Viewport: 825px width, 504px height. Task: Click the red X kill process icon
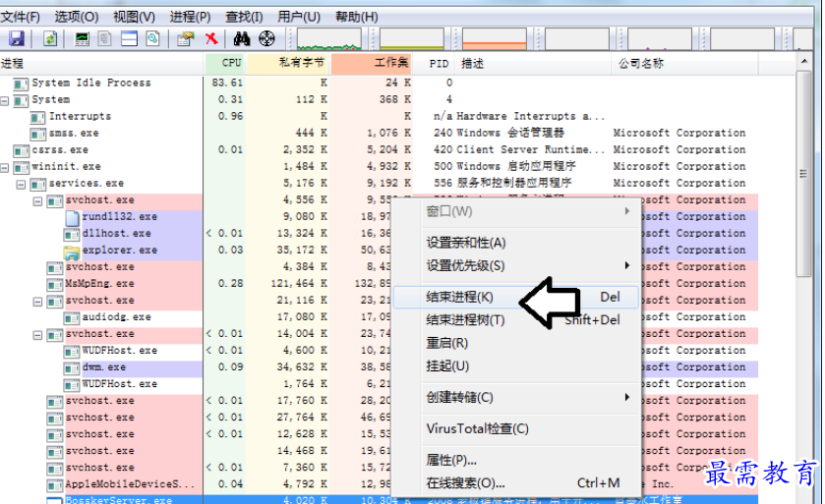[210, 38]
